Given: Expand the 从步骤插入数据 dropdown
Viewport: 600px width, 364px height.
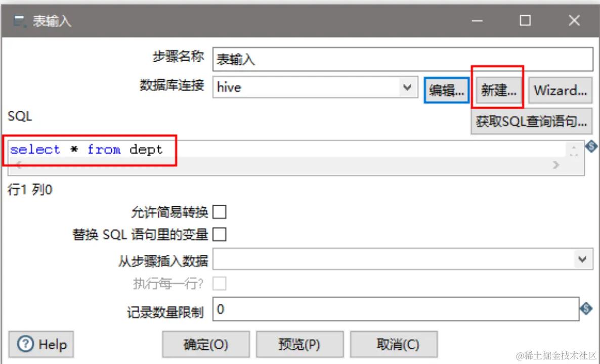Looking at the screenshot, I should [x=582, y=260].
